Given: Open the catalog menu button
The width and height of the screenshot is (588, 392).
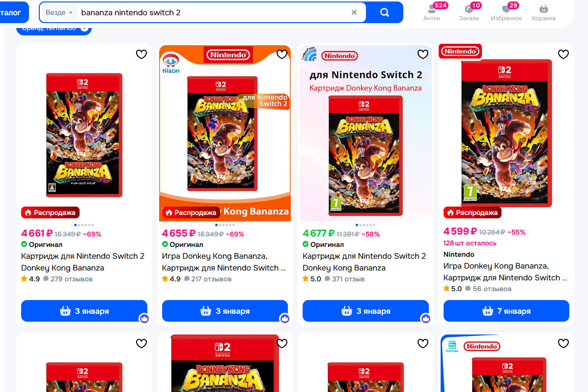Looking at the screenshot, I should coord(12,12).
